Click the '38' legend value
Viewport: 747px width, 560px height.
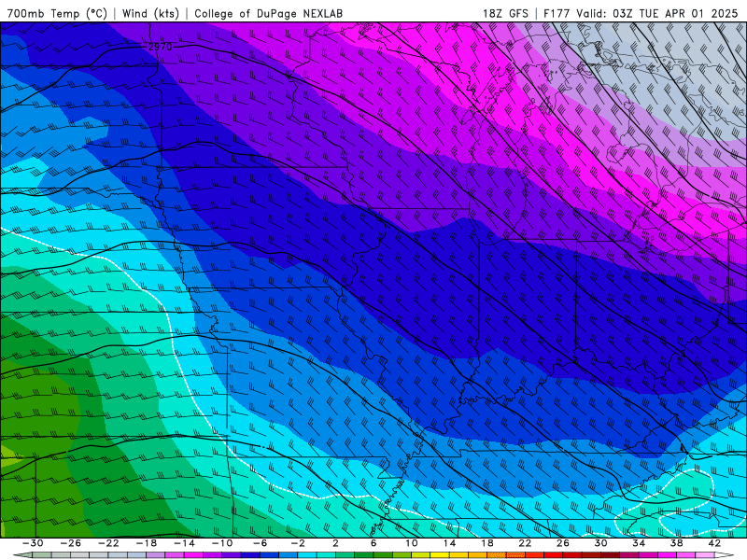pyautogui.click(x=676, y=543)
